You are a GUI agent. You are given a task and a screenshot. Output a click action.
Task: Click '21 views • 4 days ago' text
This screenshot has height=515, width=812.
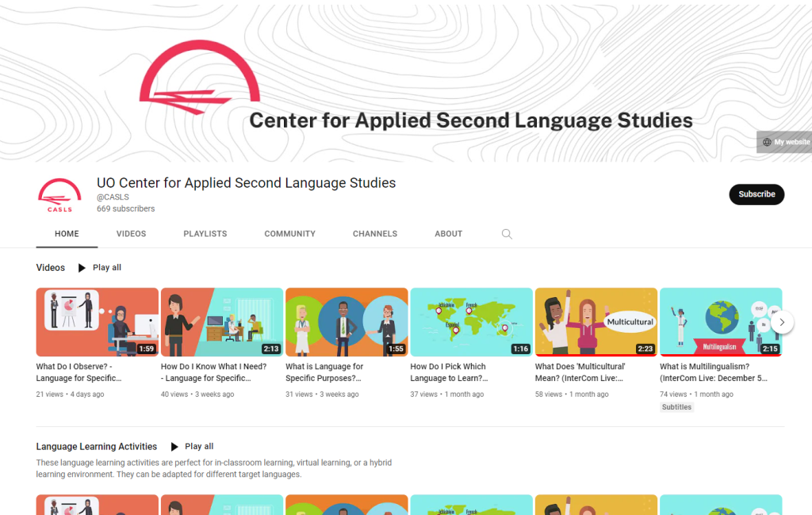[70, 395]
